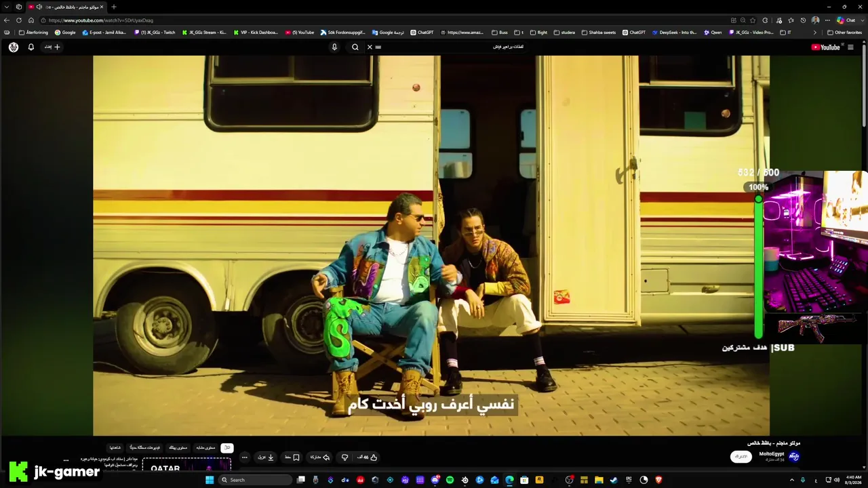Open more actions ellipsis below video
This screenshot has height=488, width=868.
245,457
